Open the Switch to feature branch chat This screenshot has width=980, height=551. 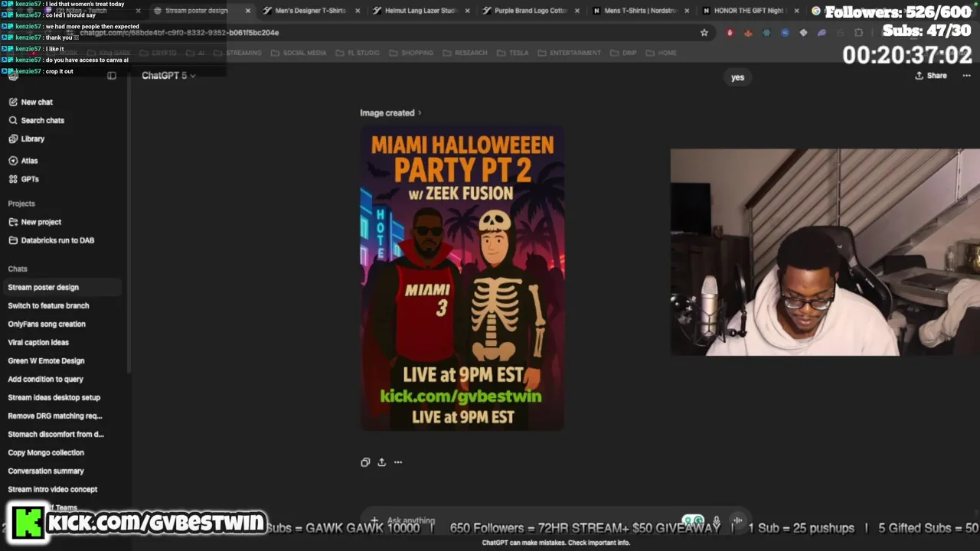pyautogui.click(x=61, y=305)
